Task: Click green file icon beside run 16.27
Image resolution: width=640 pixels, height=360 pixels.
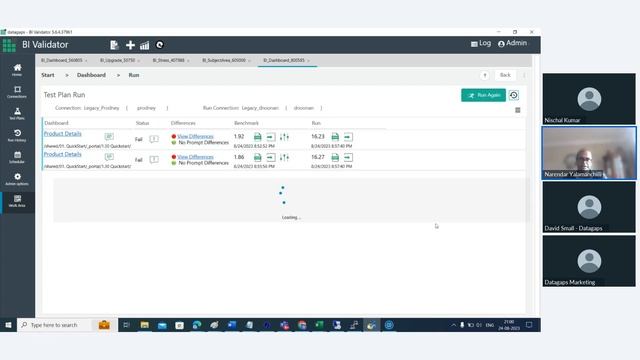Action: click(x=335, y=157)
